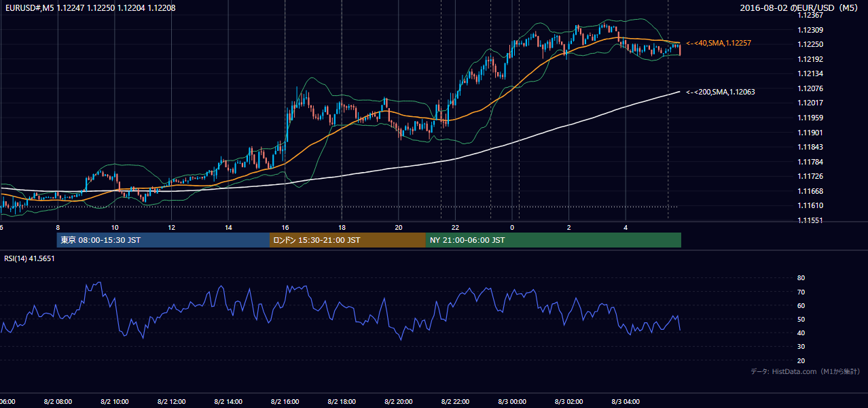This screenshot has height=408, width=868.
Task: Click the 8/2 14:00 date label
Action: click(228, 402)
